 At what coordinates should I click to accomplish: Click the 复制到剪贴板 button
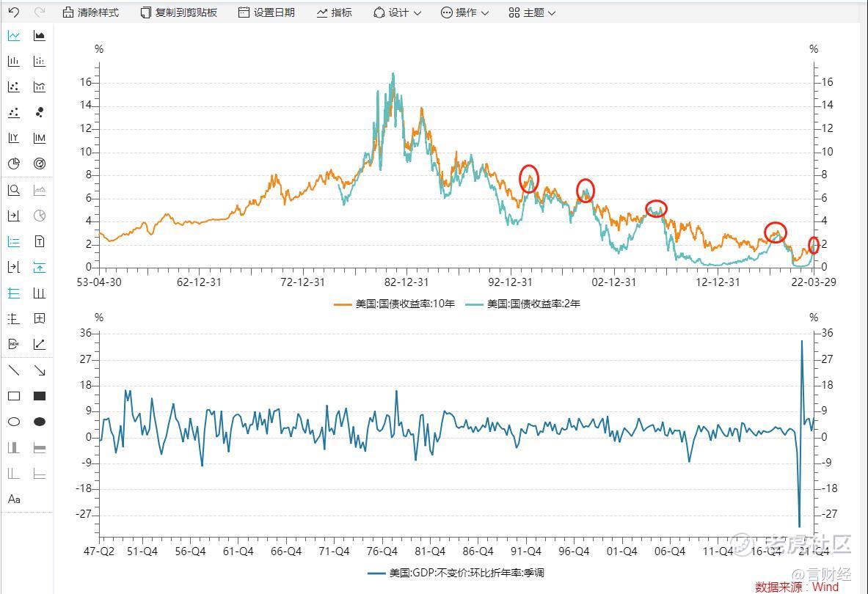[178, 12]
